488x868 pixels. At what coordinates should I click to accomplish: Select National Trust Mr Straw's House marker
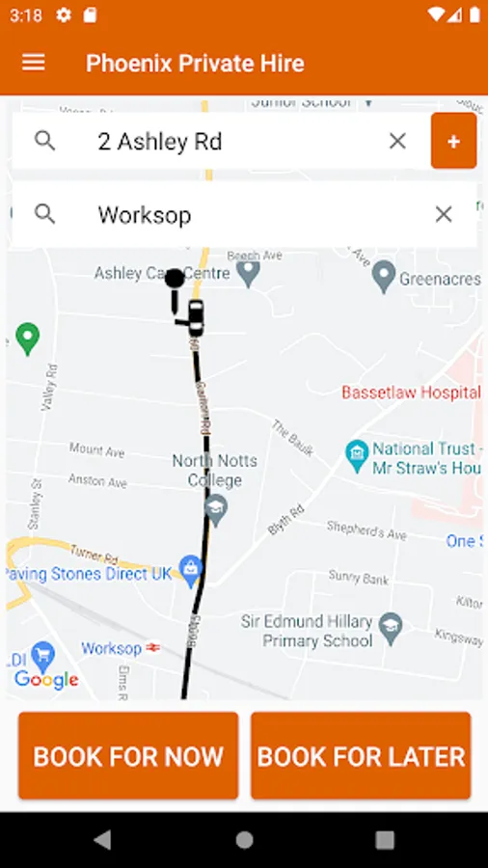pyautogui.click(x=357, y=456)
